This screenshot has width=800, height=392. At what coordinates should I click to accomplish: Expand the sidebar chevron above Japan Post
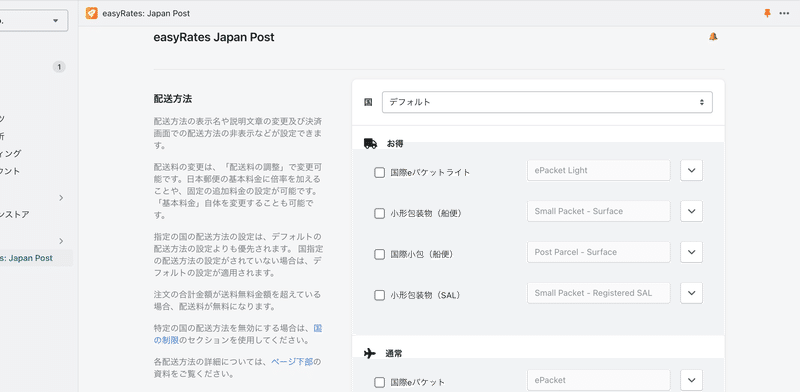pyautogui.click(x=61, y=241)
